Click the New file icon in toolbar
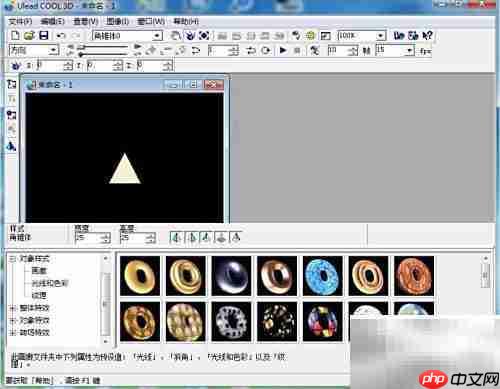Screen dimensions: 500x389 click(15, 35)
